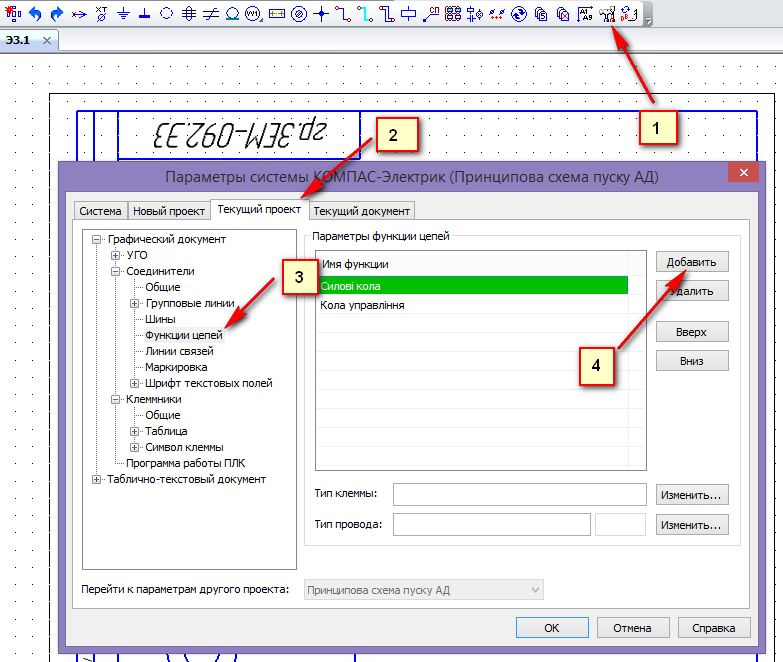Run the A1–A9 renumbering tool

pos(585,13)
